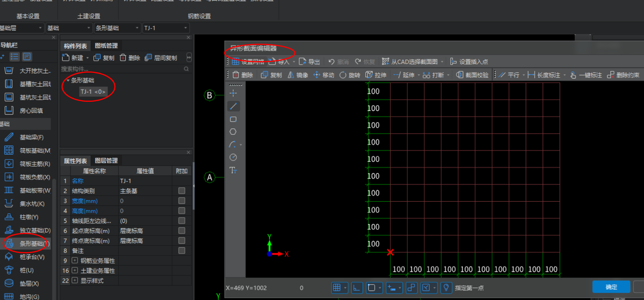Open the TJ-1 component dropdown

[166, 28]
